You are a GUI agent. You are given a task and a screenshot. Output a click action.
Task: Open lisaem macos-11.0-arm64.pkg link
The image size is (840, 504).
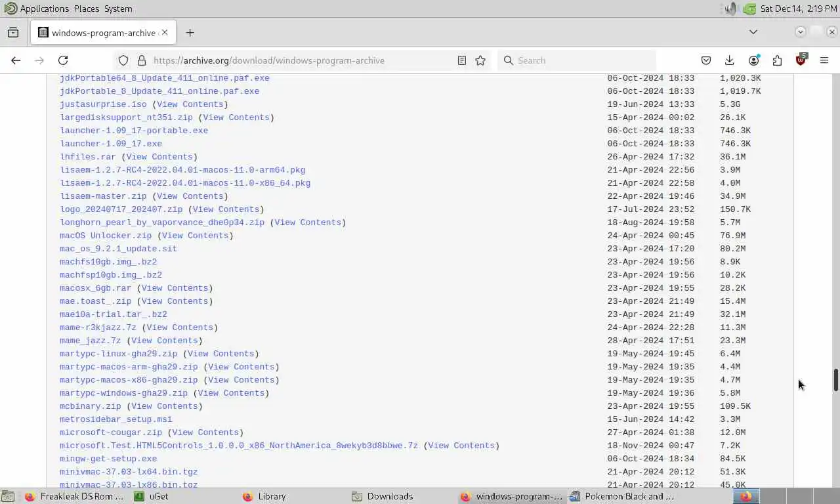[182, 170]
